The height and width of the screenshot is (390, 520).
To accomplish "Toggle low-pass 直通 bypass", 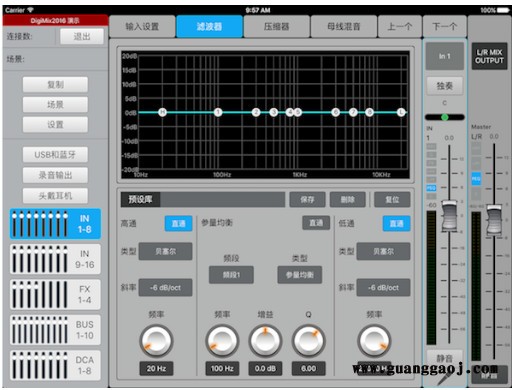I will (x=396, y=223).
